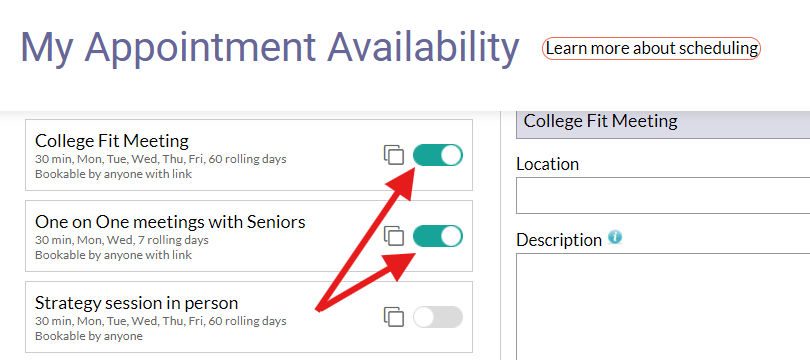Viewport: 810px width, 360px height.
Task: Open Learn more about scheduling link
Action: tap(651, 49)
